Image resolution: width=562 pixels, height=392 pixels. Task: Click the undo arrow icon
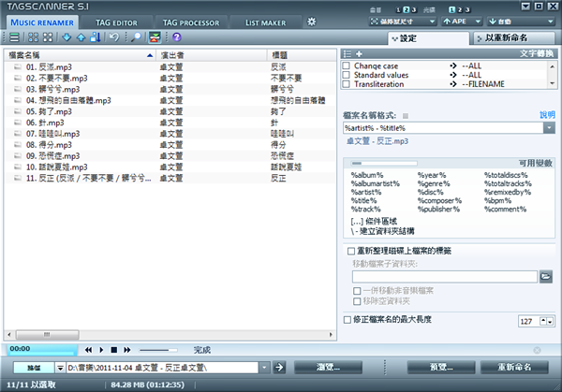(x=114, y=37)
